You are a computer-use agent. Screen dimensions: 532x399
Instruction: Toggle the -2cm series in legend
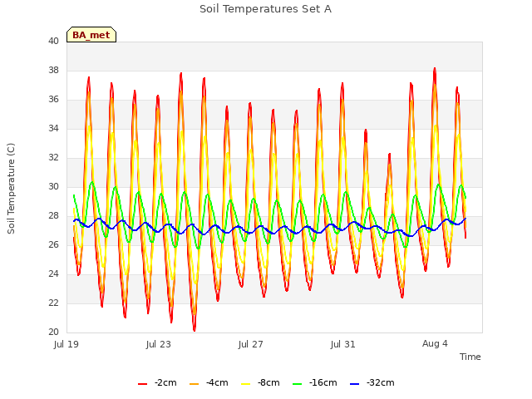[x=157, y=383]
